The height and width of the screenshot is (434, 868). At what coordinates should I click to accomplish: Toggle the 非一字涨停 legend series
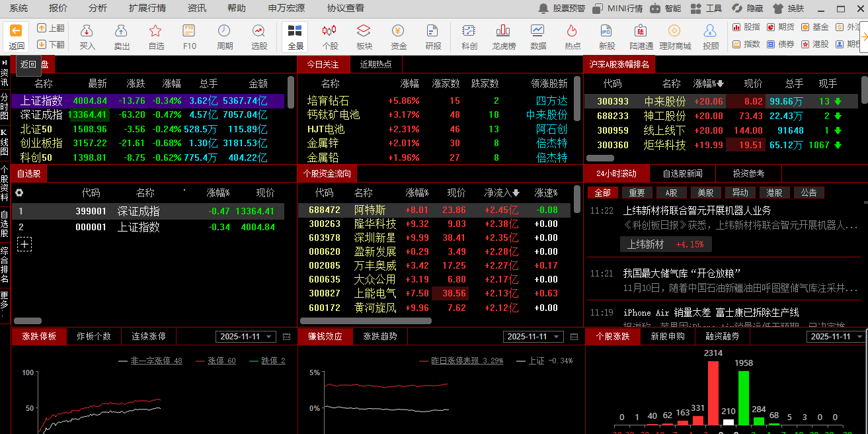coord(150,361)
